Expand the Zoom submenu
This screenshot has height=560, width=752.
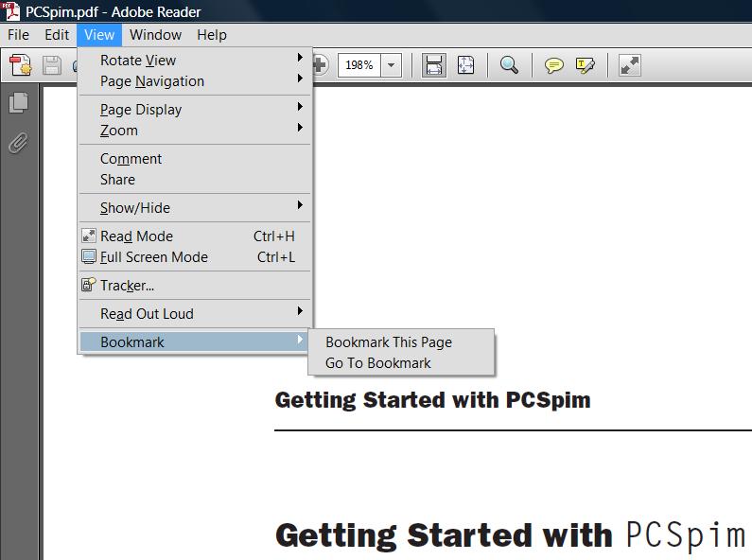point(195,131)
